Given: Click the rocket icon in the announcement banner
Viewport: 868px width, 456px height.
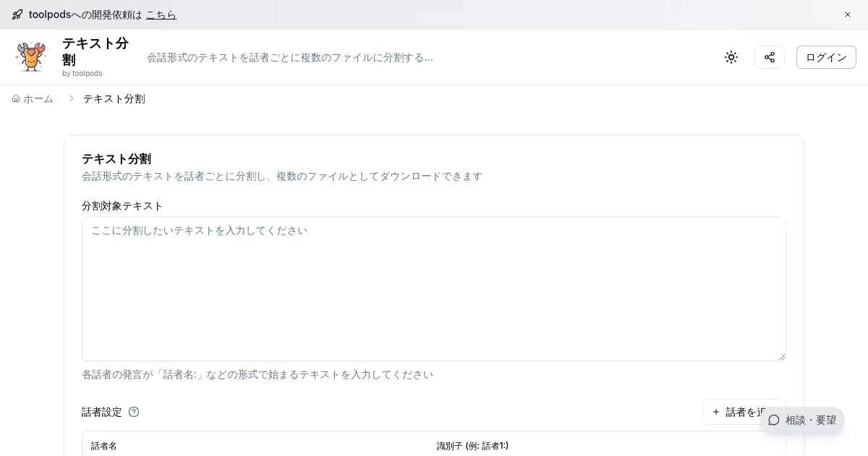Looking at the screenshot, I should point(17,14).
